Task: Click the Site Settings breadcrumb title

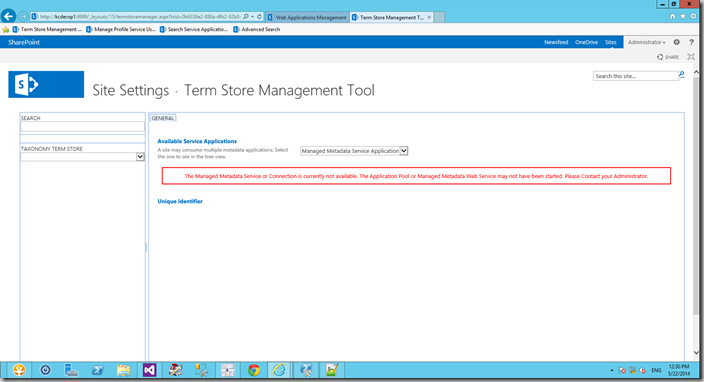Action: click(x=131, y=90)
